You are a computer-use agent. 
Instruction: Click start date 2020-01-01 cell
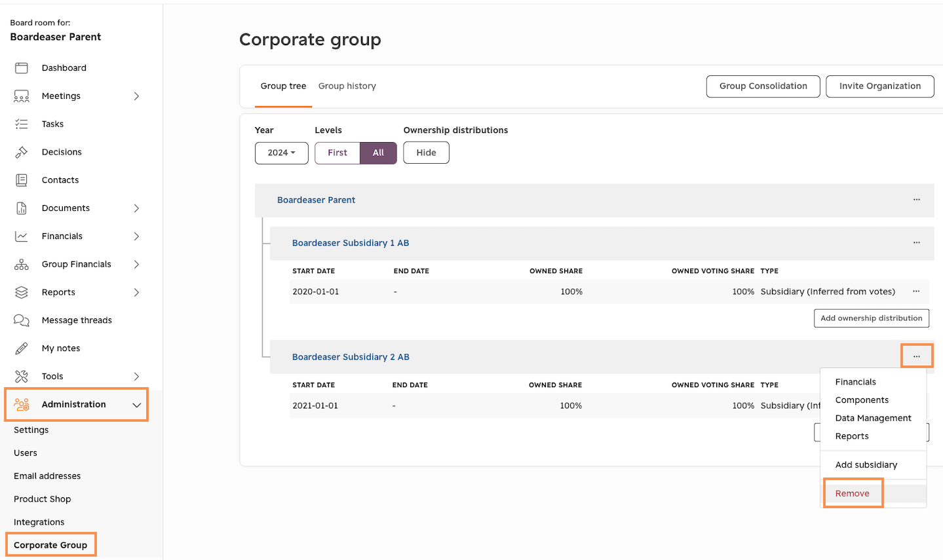pyautogui.click(x=316, y=291)
